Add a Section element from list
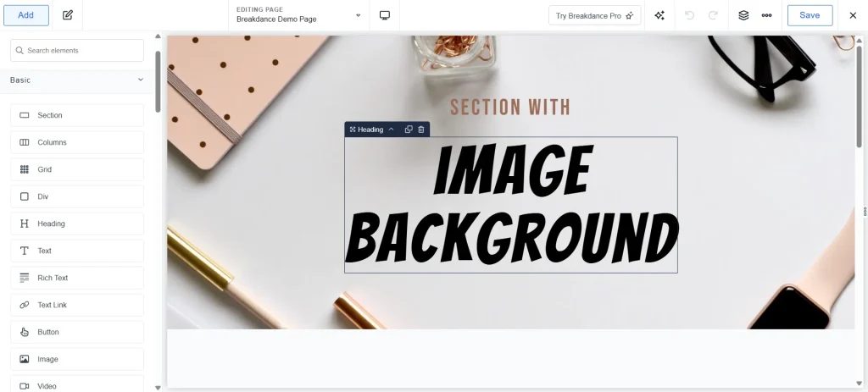Viewport: 868px width, 392px height. coord(77,115)
